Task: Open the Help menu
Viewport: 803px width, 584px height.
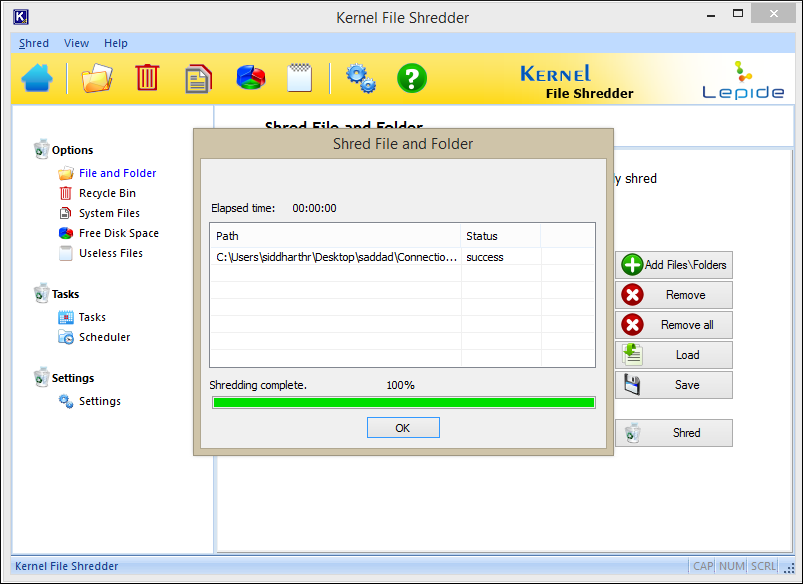Action: 116,43
